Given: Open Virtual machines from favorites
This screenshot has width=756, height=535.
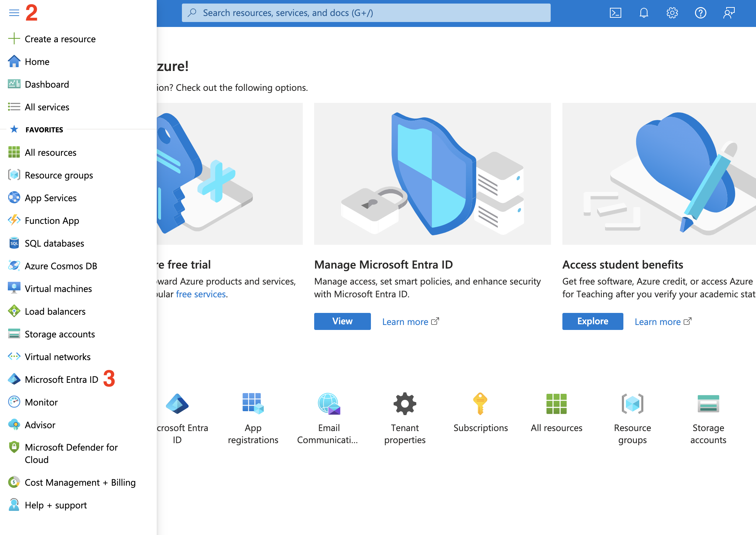Looking at the screenshot, I should coord(58,289).
